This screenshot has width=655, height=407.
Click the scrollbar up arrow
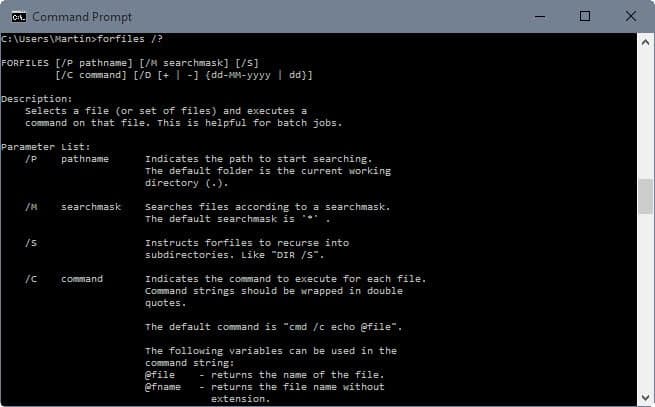(x=645, y=43)
